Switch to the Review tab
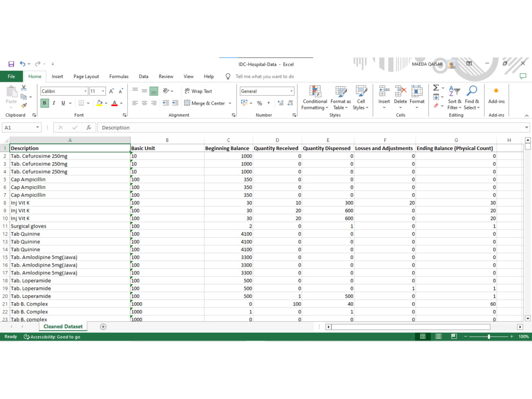This screenshot has height=399, width=532. [166, 76]
